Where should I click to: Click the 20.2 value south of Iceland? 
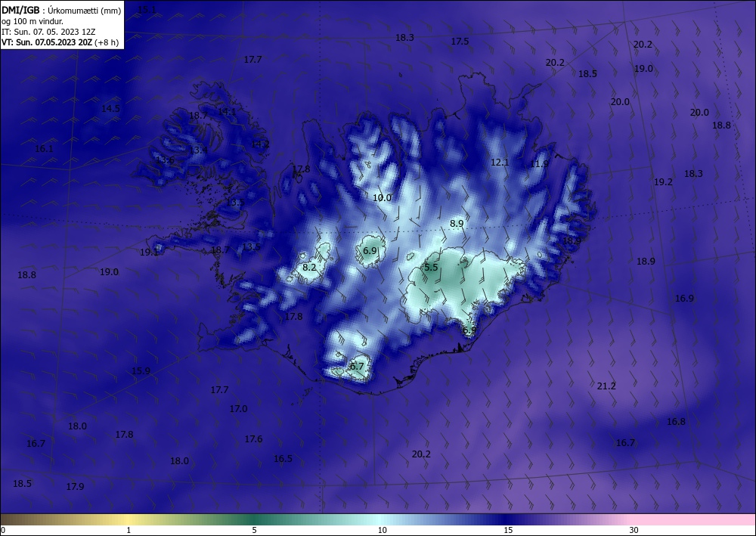tap(421, 454)
